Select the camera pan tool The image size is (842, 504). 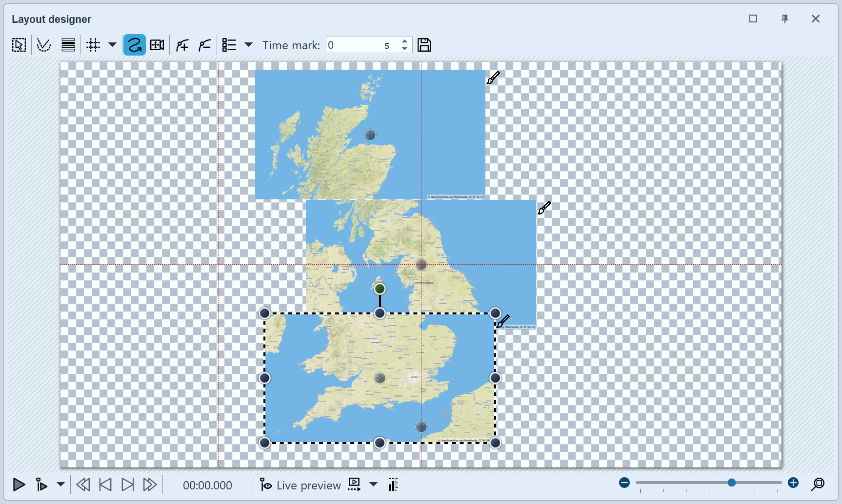click(x=157, y=44)
